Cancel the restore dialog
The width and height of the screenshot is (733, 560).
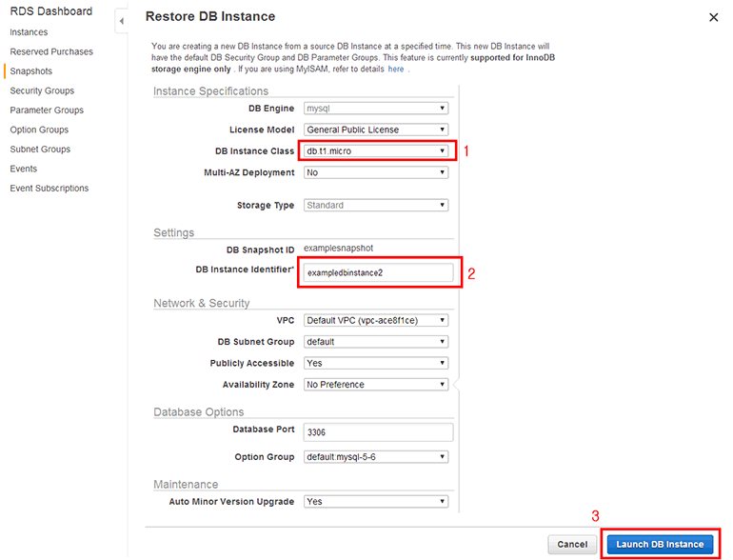pyautogui.click(x=572, y=544)
